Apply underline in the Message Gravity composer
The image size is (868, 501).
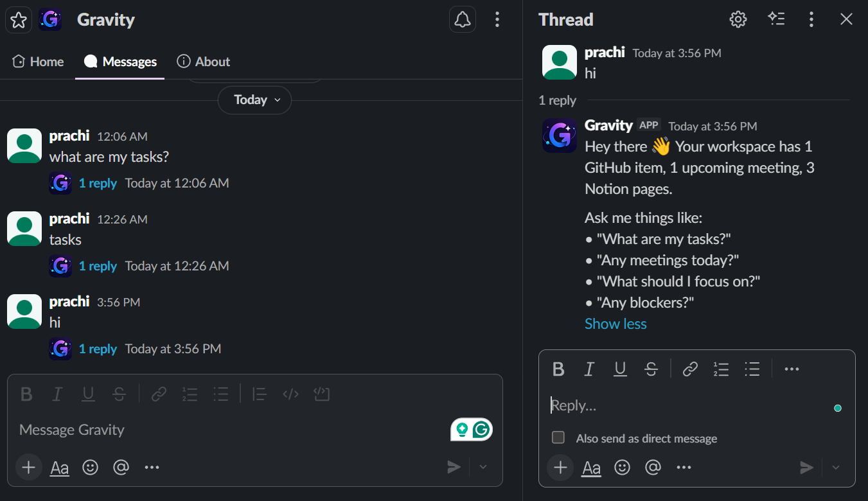click(x=88, y=394)
